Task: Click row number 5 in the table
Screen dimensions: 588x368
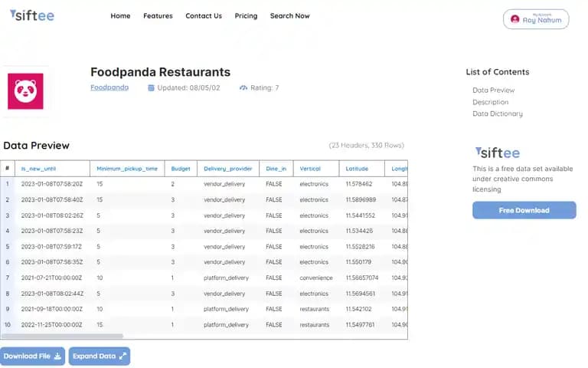Action: 7,247
